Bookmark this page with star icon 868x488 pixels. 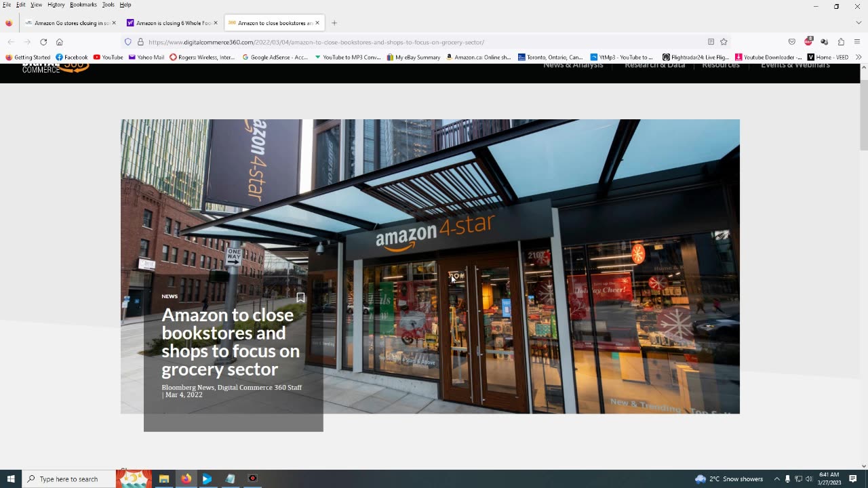pos(724,42)
